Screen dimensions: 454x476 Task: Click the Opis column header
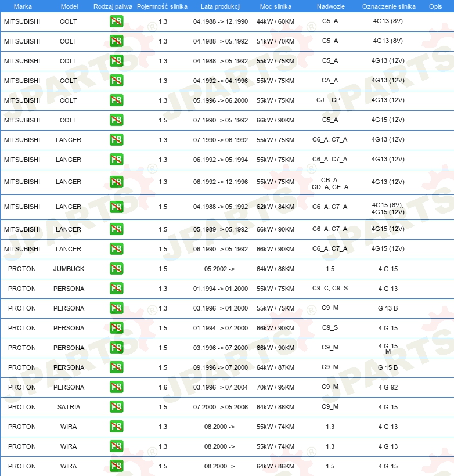435,6
